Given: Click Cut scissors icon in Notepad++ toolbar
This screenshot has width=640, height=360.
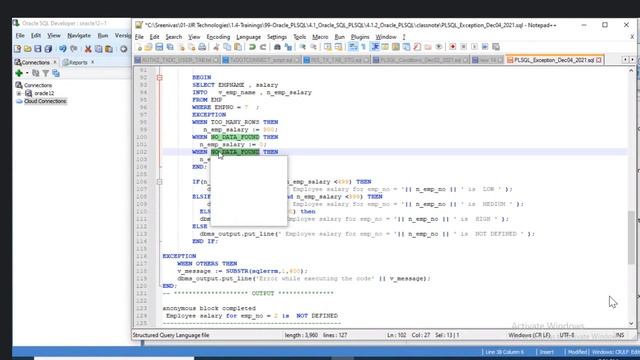Looking at the screenshot, I should point(216,47).
